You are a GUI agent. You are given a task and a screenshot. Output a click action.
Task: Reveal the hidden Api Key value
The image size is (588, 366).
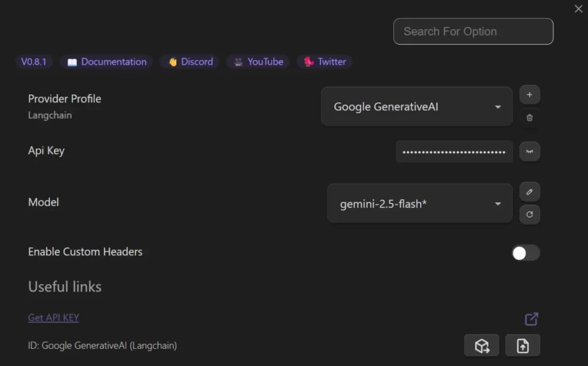(529, 151)
